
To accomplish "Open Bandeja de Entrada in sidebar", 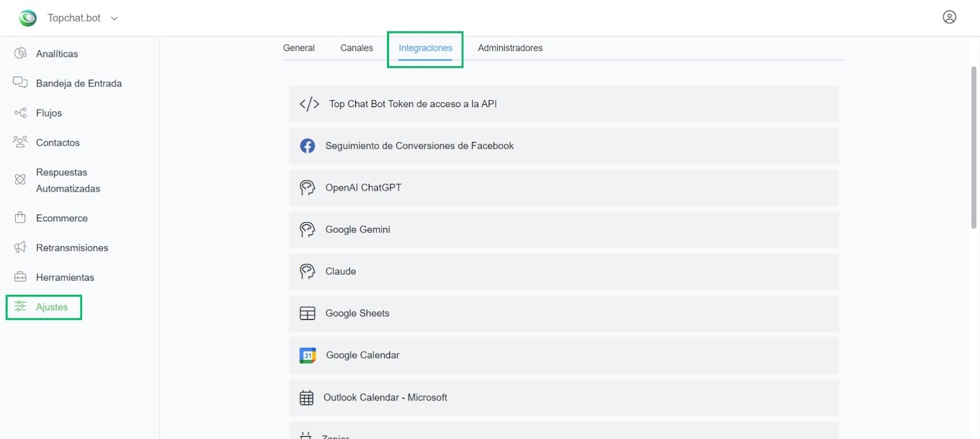I will [x=79, y=83].
